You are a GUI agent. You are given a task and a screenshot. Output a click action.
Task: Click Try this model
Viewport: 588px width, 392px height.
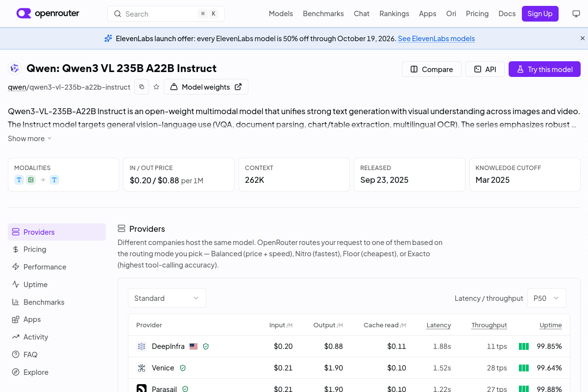coord(544,69)
